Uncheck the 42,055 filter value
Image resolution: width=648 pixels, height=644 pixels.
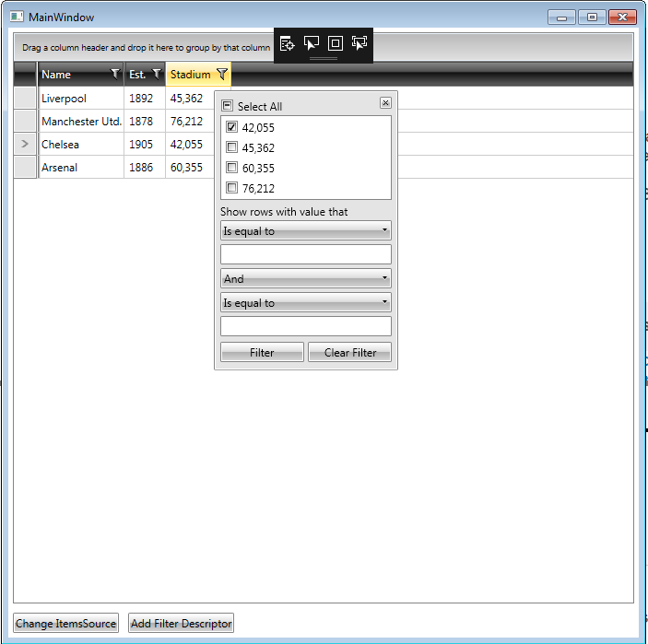click(x=232, y=127)
